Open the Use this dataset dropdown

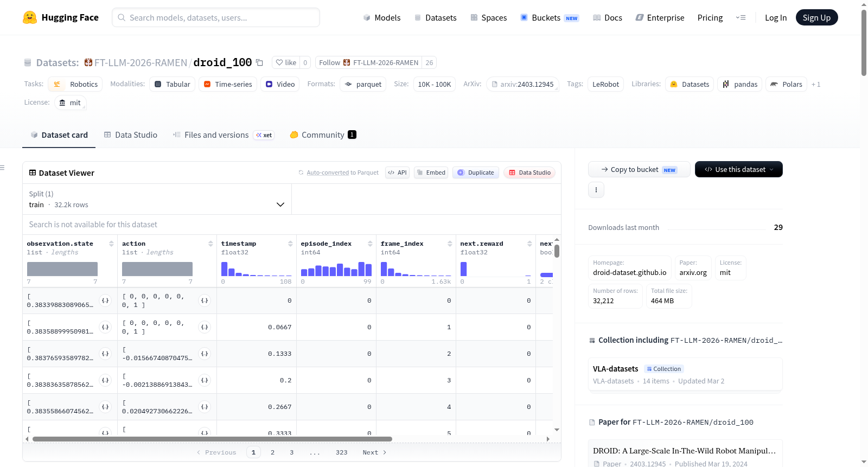(x=738, y=169)
